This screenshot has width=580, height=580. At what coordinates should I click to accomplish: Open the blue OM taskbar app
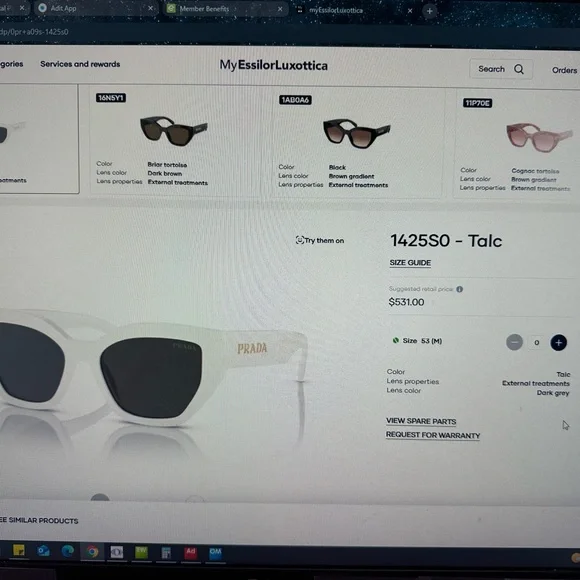[x=215, y=554]
